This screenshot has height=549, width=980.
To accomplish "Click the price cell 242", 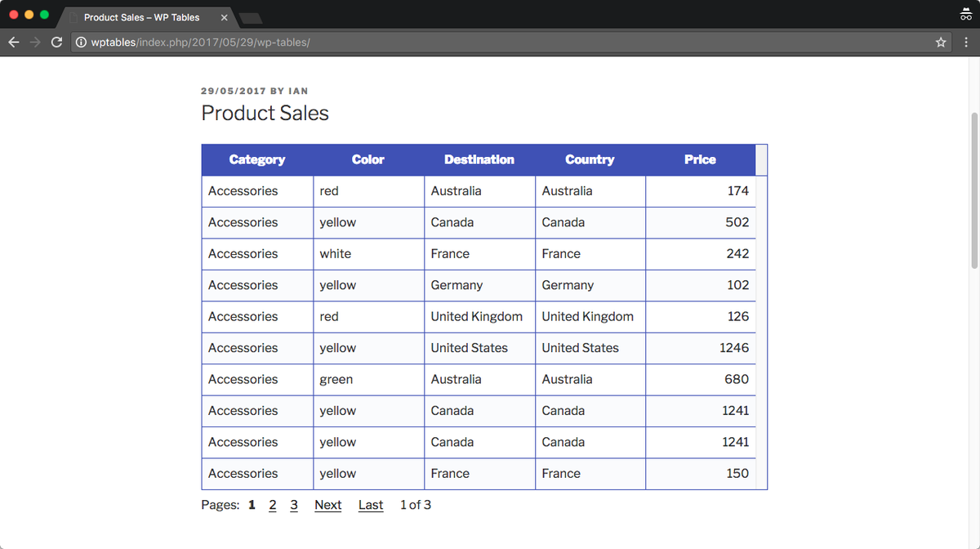I will [x=701, y=254].
